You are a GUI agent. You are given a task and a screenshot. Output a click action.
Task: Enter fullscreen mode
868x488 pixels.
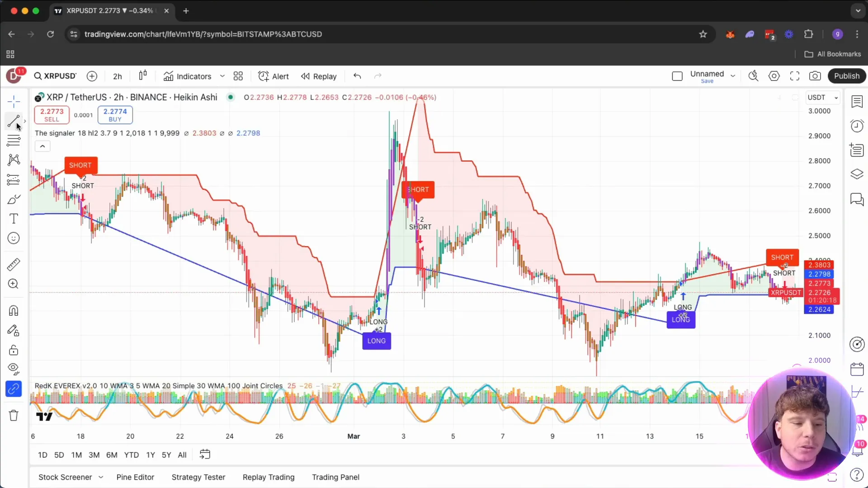(x=795, y=76)
